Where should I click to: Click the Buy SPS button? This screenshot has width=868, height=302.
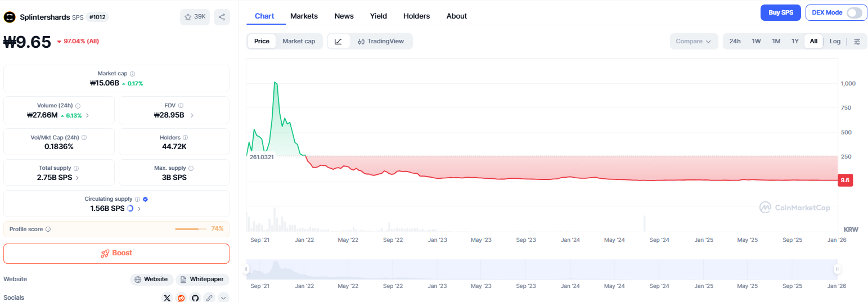(780, 12)
